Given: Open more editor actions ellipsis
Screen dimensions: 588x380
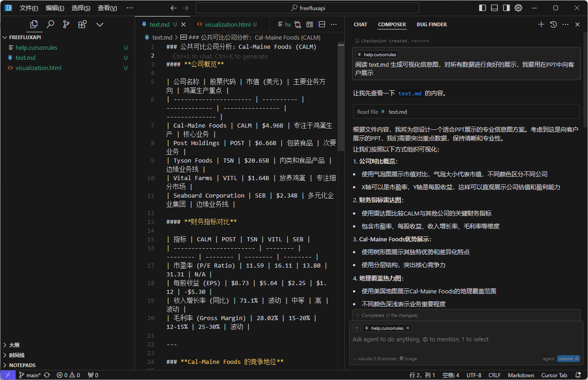Looking at the screenshot, I should click(x=334, y=24).
